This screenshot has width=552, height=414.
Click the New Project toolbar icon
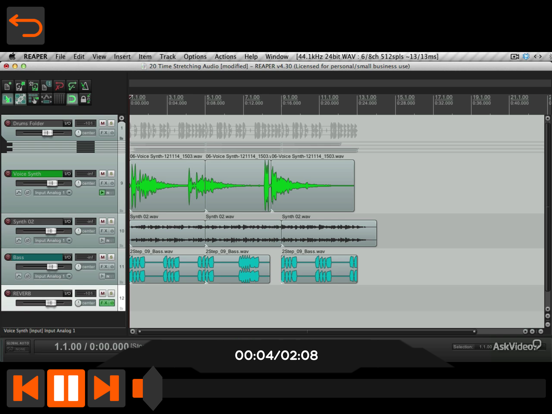pos(7,86)
